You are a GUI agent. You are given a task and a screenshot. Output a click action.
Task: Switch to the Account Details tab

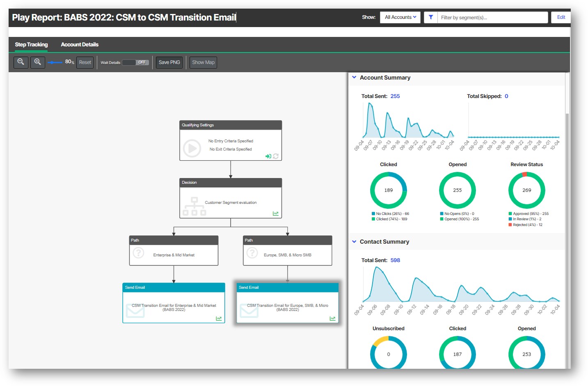(x=79, y=44)
